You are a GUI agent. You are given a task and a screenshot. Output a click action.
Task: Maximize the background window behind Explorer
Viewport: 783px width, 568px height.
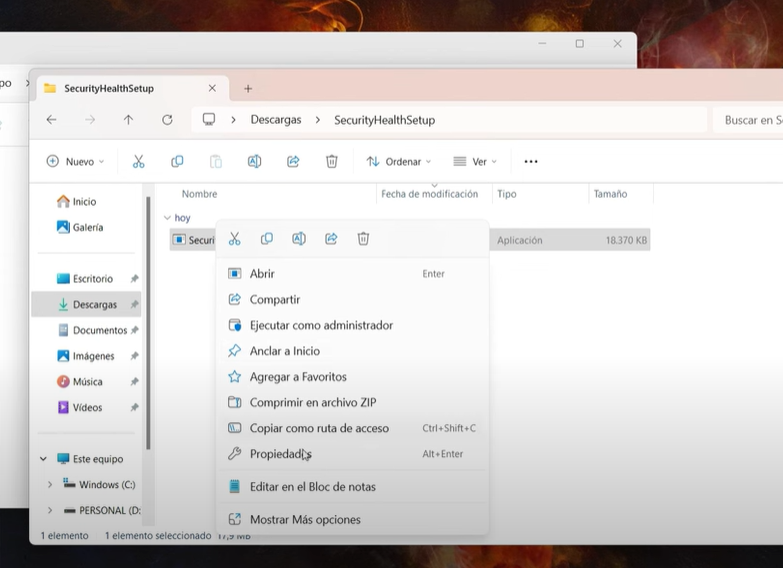click(579, 43)
